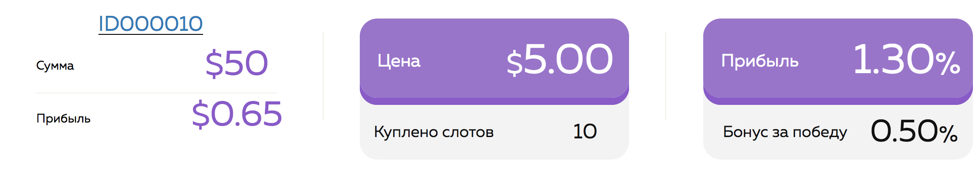The image size is (980, 171).
Task: Click the Бонус за победу label
Action: 785,132
